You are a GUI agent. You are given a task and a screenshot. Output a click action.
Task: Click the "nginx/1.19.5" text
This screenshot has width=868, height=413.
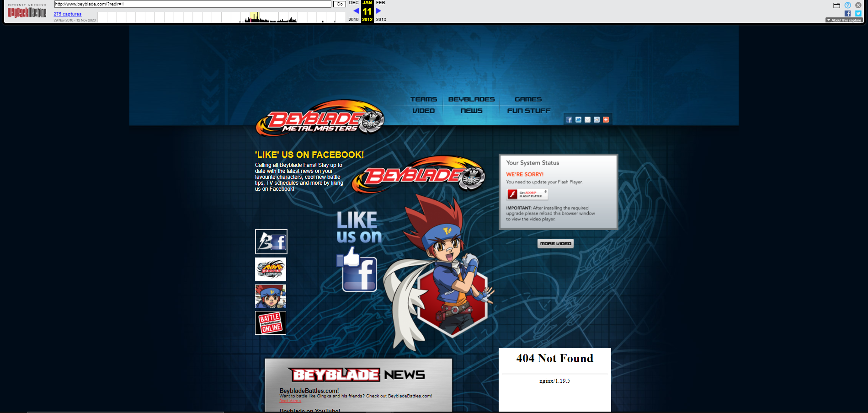coord(554,381)
